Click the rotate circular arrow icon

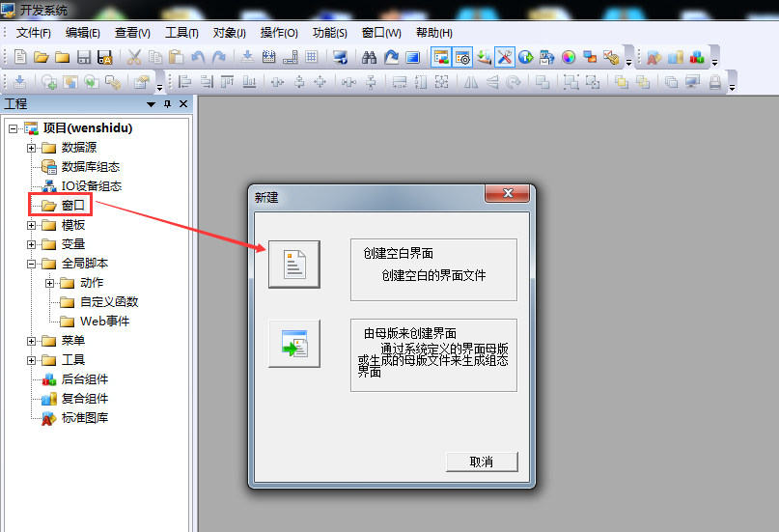coord(514,81)
